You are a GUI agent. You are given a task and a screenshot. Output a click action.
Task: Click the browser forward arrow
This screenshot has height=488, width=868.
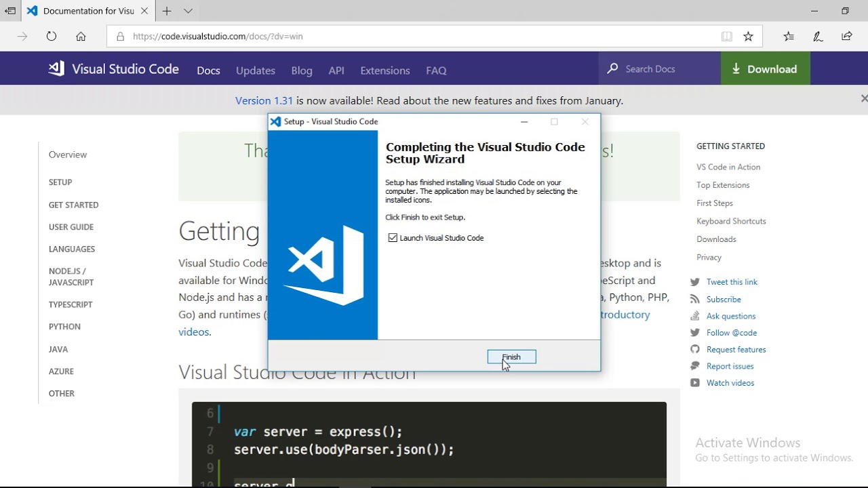(x=22, y=37)
